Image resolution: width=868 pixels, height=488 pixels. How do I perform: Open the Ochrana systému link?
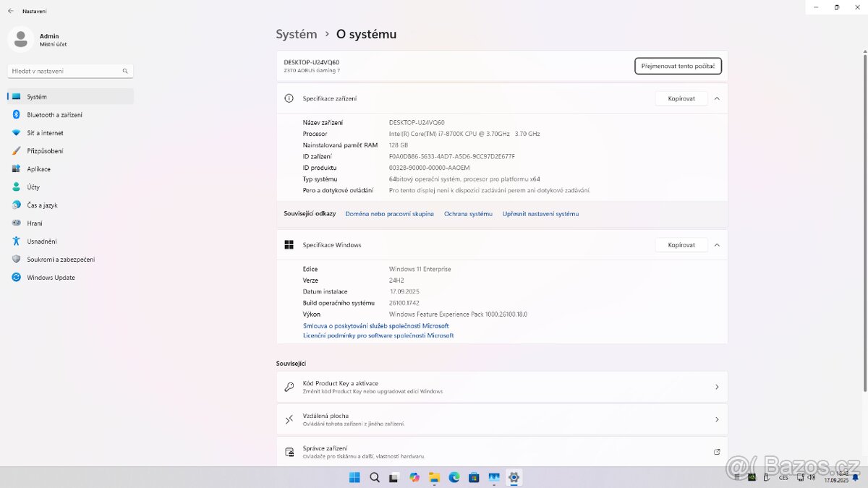pyautogui.click(x=468, y=213)
